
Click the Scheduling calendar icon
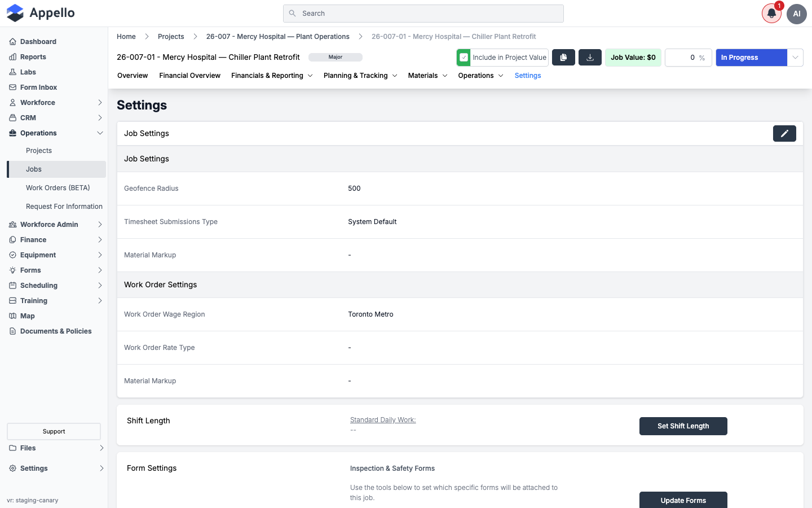coord(12,286)
